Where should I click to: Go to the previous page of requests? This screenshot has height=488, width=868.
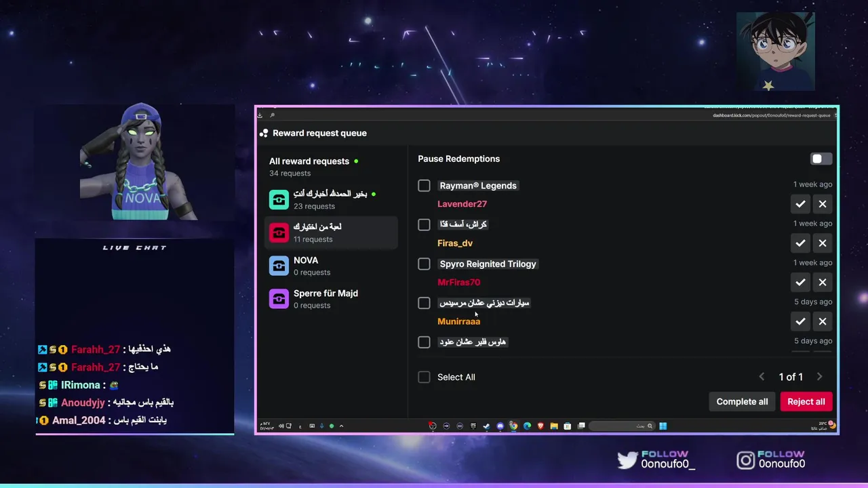[762, 377]
